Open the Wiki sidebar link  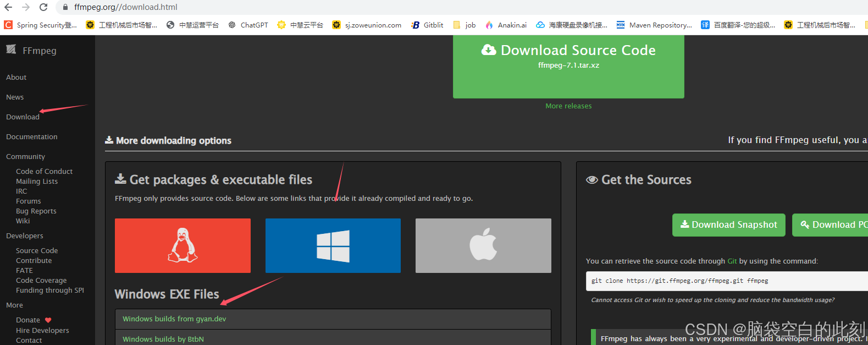[23, 221]
